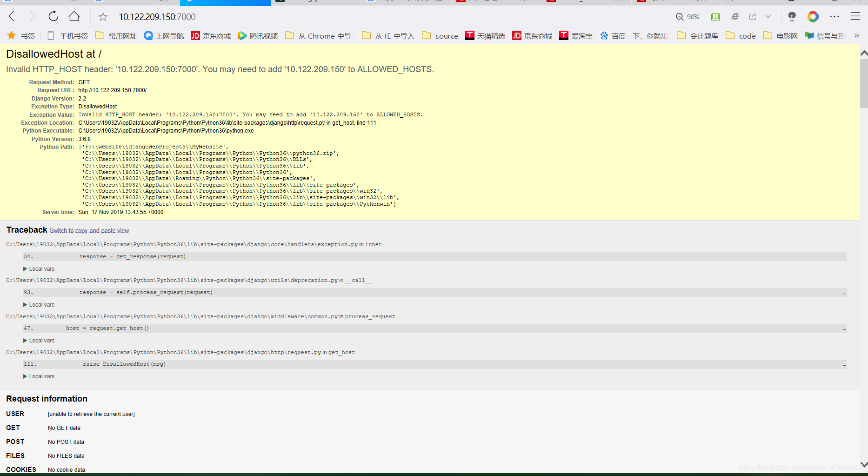The height and width of the screenshot is (476, 868).
Task: Open the '从 IE 中导入' folder
Action: pyautogui.click(x=388, y=36)
